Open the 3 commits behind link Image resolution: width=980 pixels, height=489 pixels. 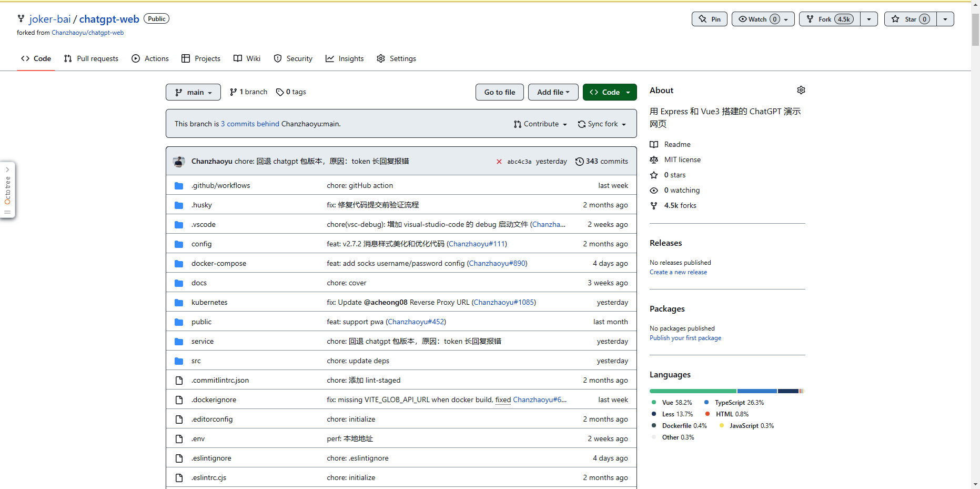(x=250, y=124)
